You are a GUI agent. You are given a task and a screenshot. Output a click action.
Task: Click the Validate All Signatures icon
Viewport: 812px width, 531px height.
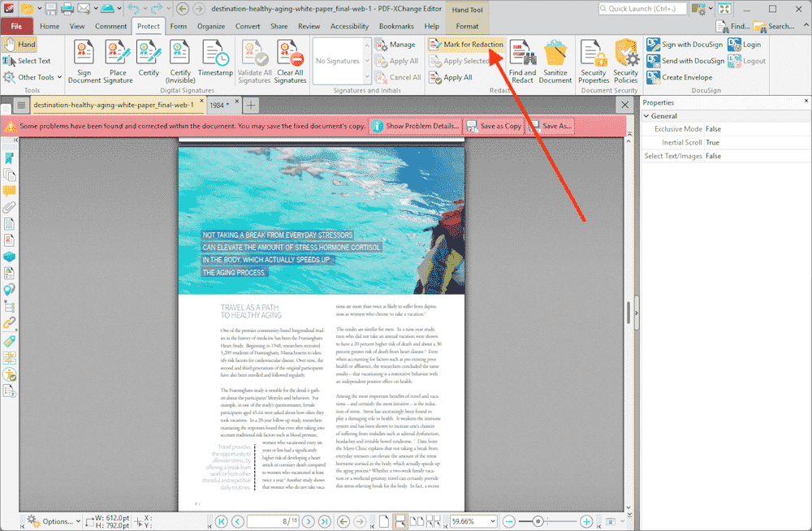point(255,55)
